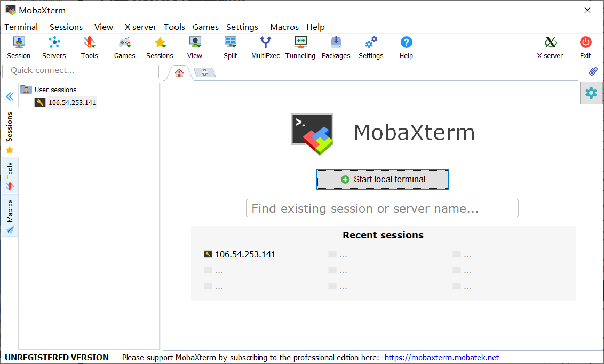Open the Servers toolbar icon
This screenshot has height=364, width=604.
pos(54,47)
